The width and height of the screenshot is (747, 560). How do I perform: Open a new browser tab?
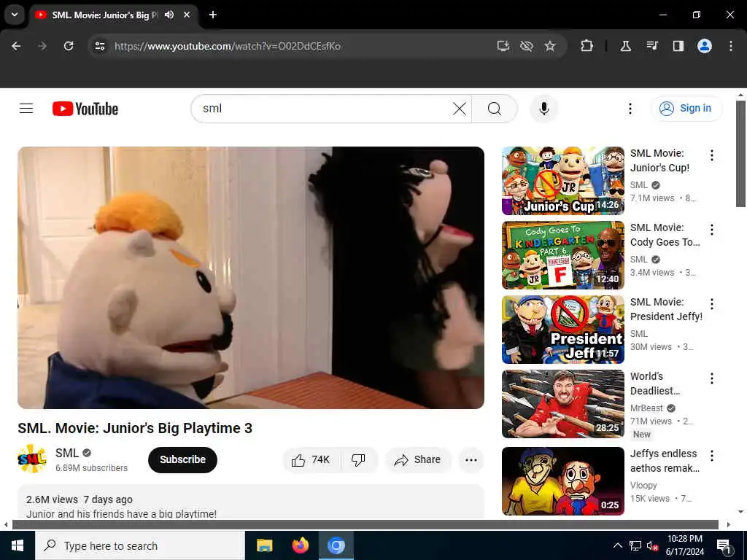[213, 15]
